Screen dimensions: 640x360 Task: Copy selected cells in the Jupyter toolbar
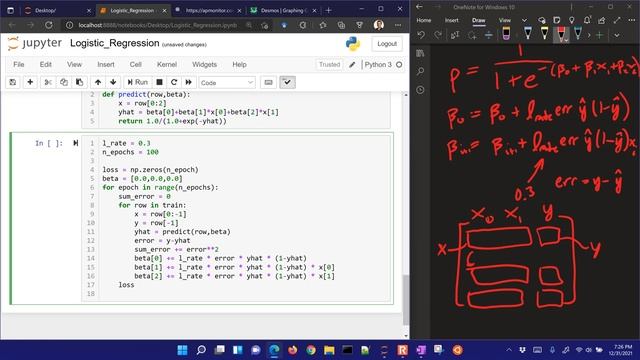point(64,82)
